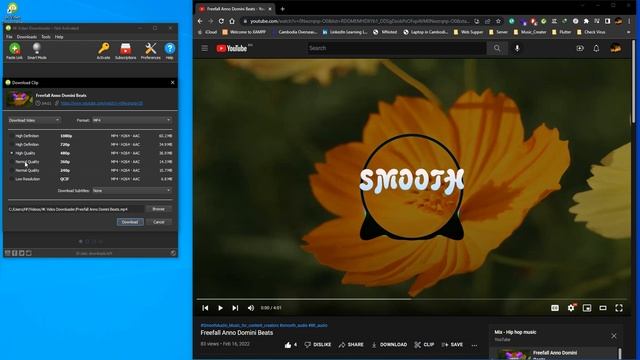Click the Paste Link icon in 4K Video Downloader
Viewport: 640px width, 360px height.
coord(14,51)
